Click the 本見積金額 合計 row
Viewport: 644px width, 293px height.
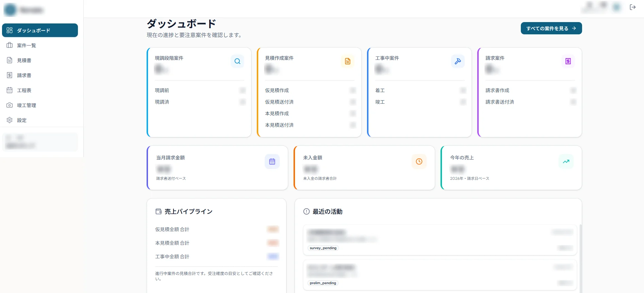click(x=217, y=243)
